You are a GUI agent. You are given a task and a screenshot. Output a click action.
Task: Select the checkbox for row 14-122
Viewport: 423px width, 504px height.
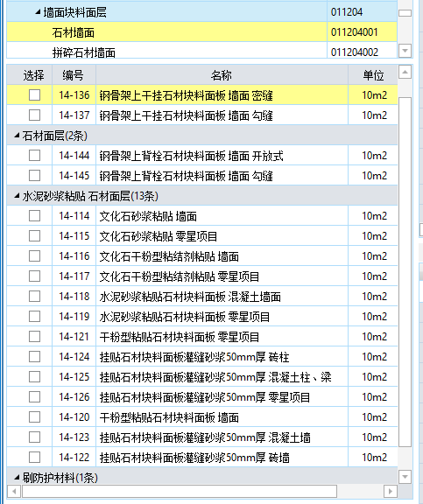(x=34, y=458)
